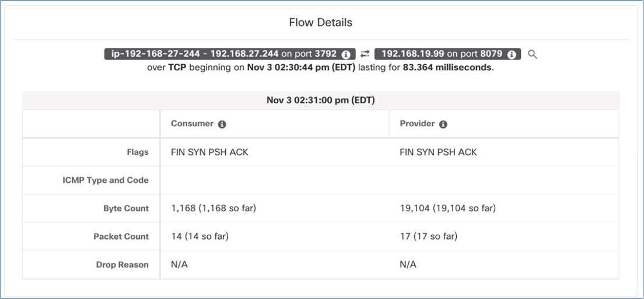
Task: Click the Provider packet count 17 cell
Action: (x=428, y=236)
